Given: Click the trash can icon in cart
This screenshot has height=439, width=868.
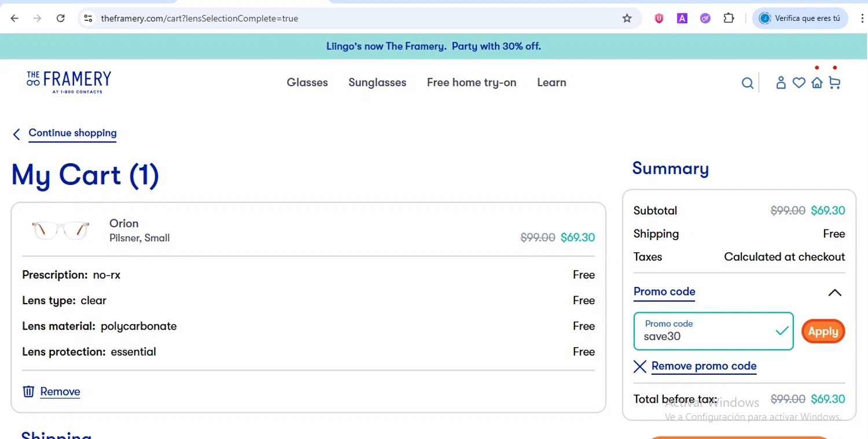Looking at the screenshot, I should [x=28, y=392].
